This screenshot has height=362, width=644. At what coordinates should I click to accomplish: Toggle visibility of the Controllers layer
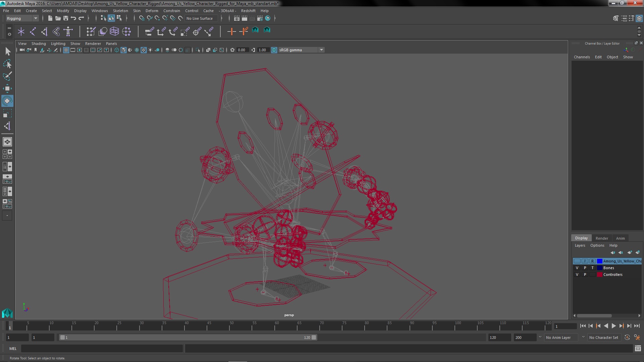click(x=577, y=275)
